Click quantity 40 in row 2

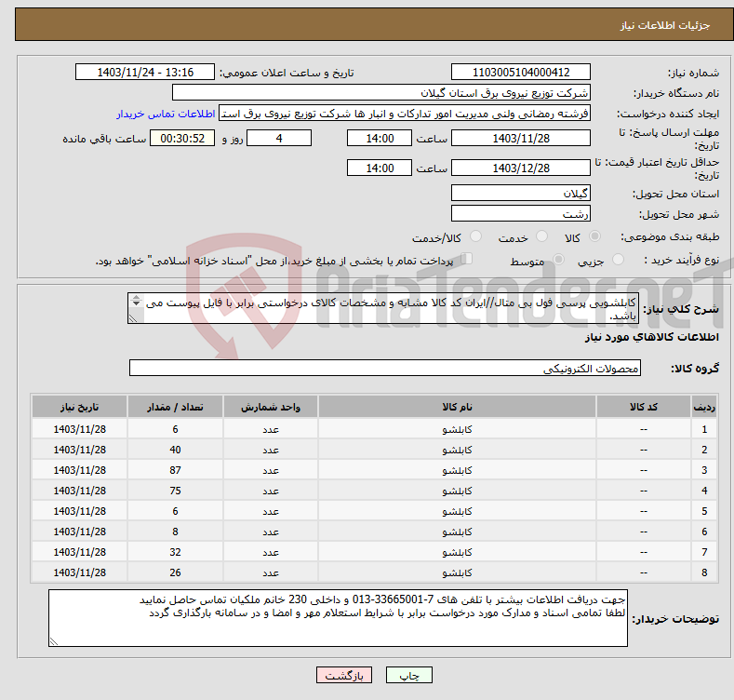pyautogui.click(x=175, y=450)
